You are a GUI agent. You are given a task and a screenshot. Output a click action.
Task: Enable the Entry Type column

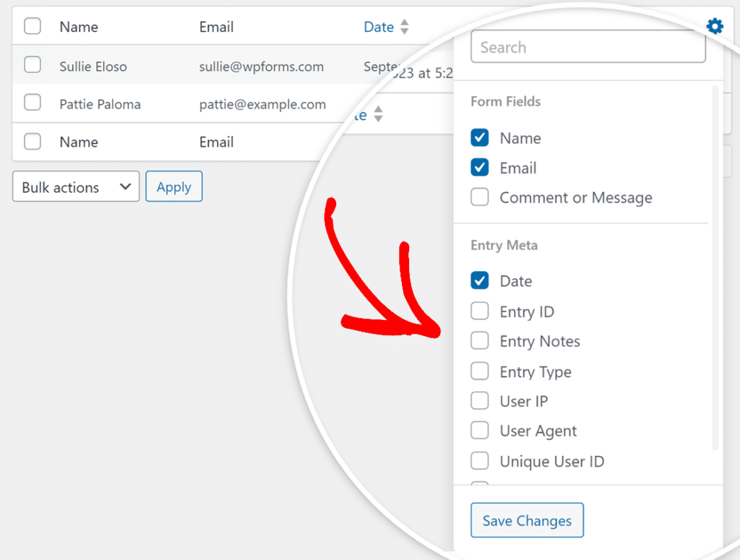[x=479, y=371]
